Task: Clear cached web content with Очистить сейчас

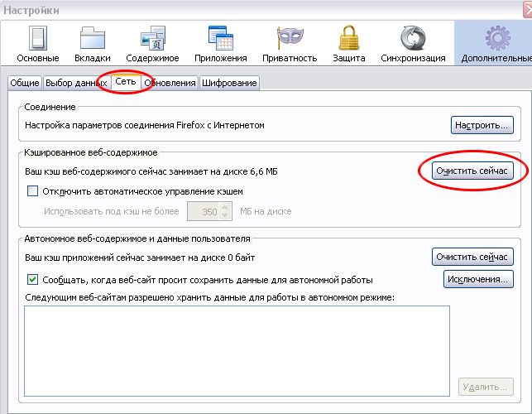Action: [x=472, y=171]
